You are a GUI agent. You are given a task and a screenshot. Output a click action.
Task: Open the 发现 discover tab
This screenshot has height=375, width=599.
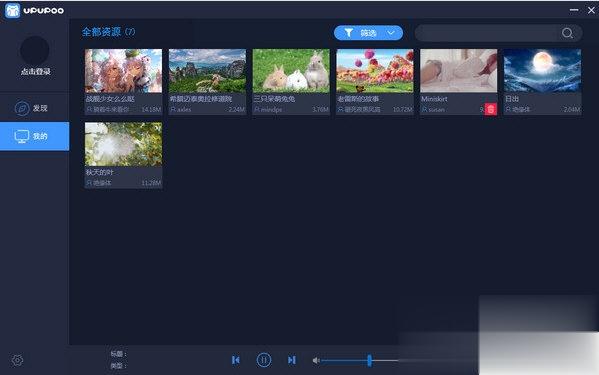pyautogui.click(x=34, y=108)
